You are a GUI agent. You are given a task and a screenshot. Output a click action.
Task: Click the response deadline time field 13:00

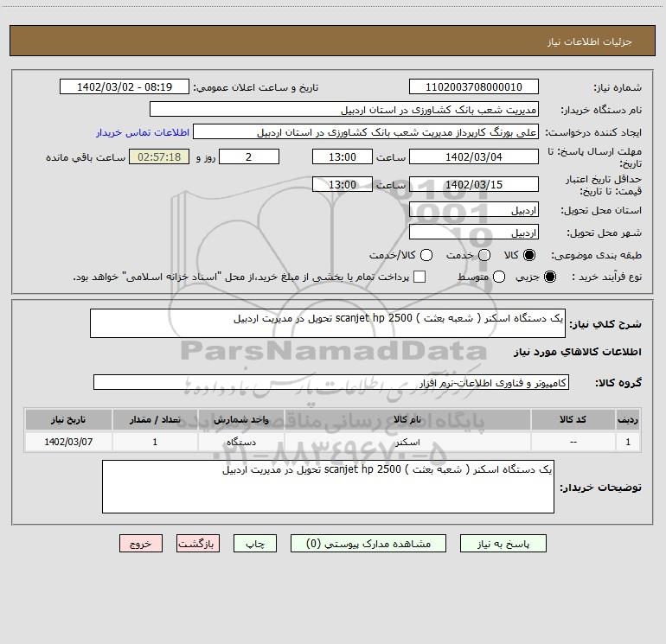343,156
